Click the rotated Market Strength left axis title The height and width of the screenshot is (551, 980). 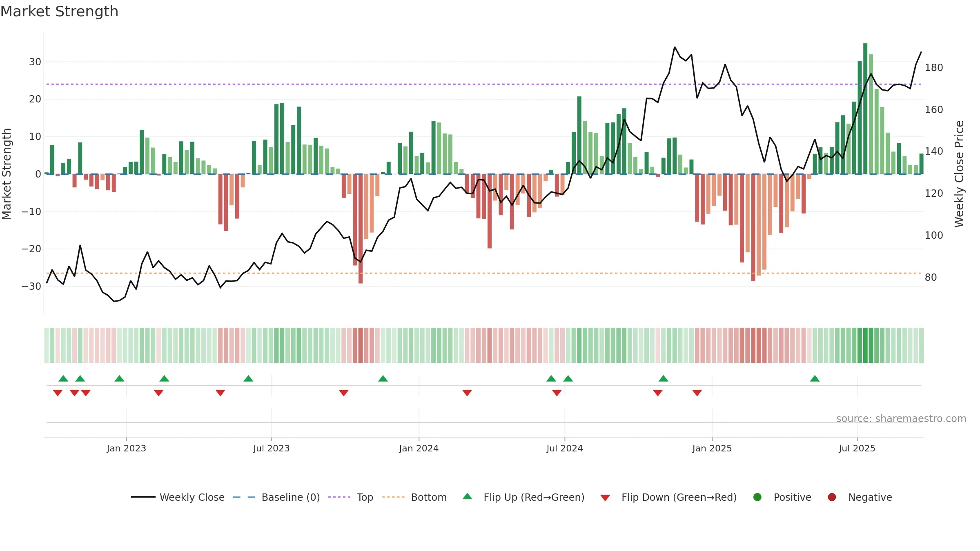[x=7, y=174]
